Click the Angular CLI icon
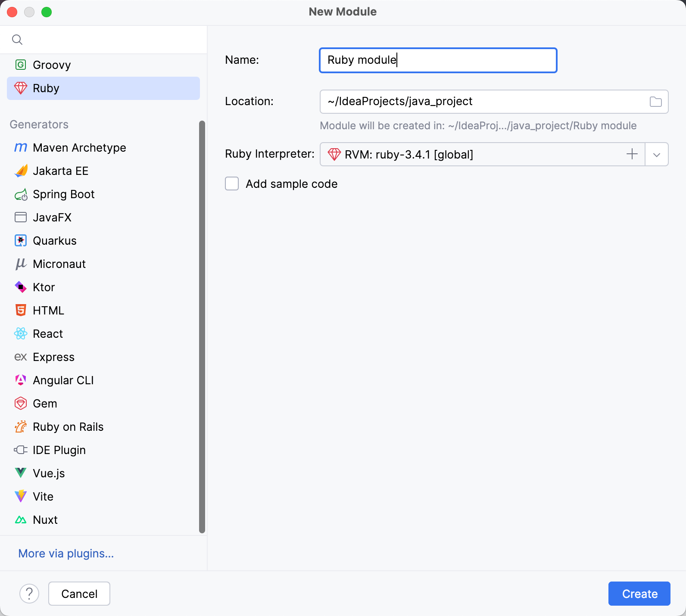 21,380
